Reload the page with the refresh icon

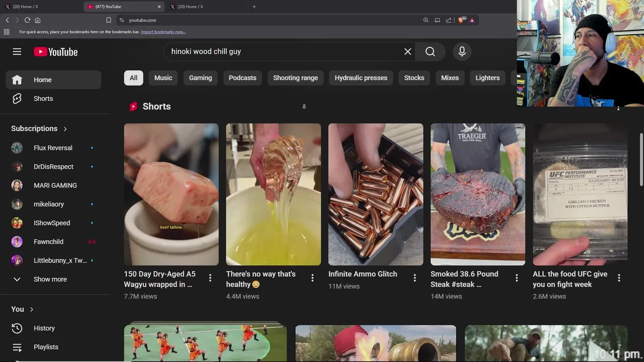tap(27, 20)
